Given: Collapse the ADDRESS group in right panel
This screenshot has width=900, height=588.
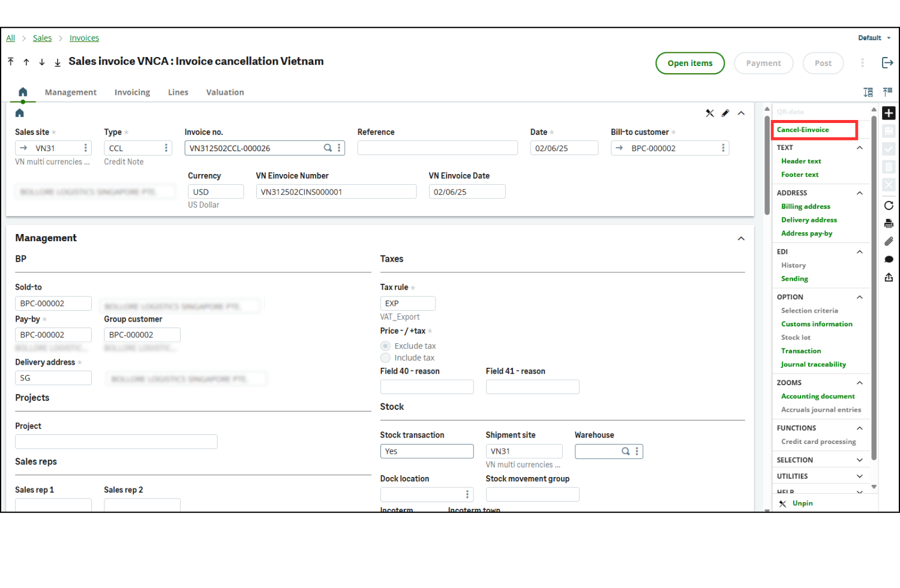Looking at the screenshot, I should point(859,193).
